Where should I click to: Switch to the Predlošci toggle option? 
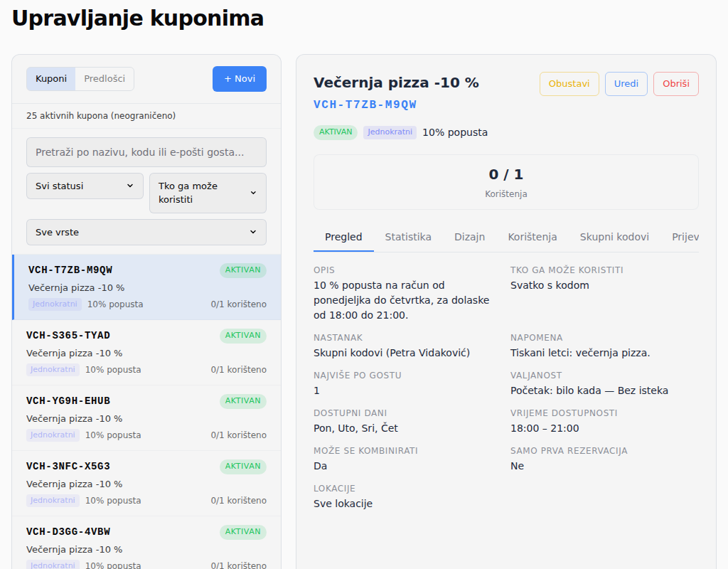tap(105, 79)
